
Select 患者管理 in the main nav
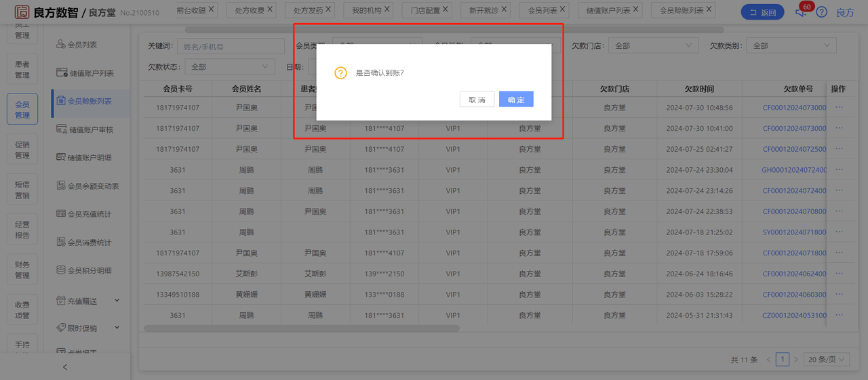(x=22, y=69)
